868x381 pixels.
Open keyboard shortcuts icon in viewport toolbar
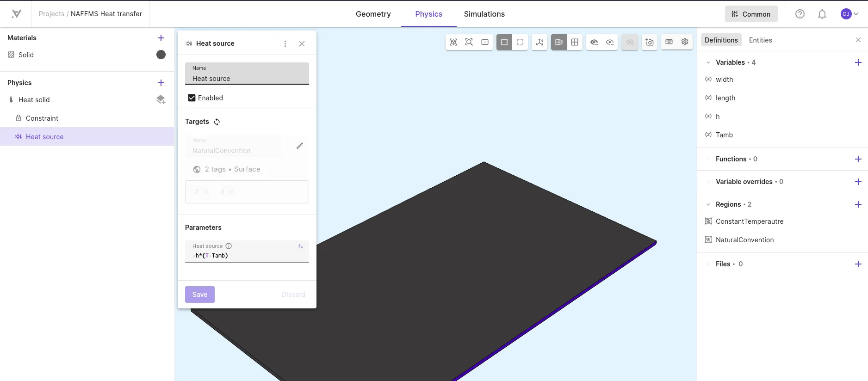pos(669,42)
